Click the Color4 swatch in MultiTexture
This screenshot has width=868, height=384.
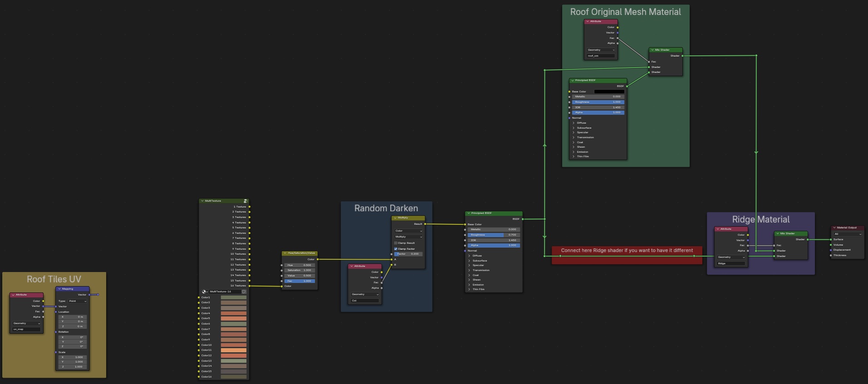click(x=234, y=313)
